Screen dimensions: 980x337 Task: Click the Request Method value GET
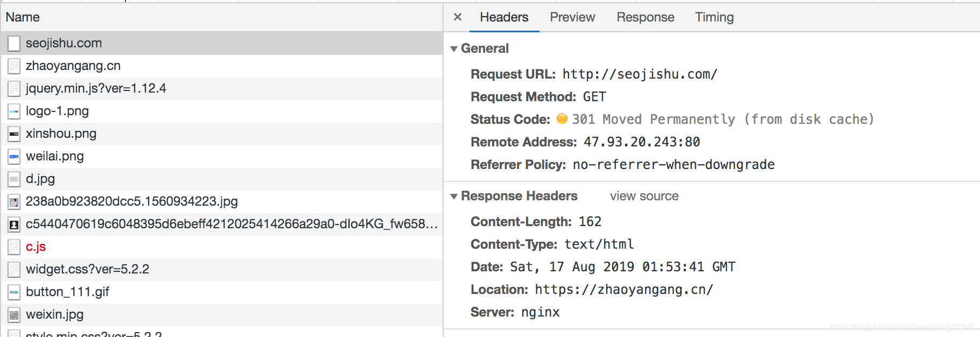click(x=594, y=97)
